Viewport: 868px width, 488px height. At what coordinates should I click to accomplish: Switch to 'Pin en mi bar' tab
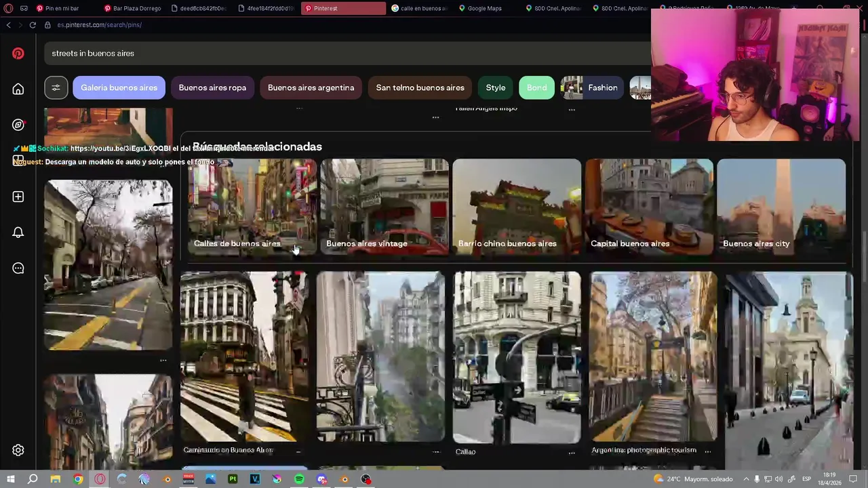click(x=66, y=8)
